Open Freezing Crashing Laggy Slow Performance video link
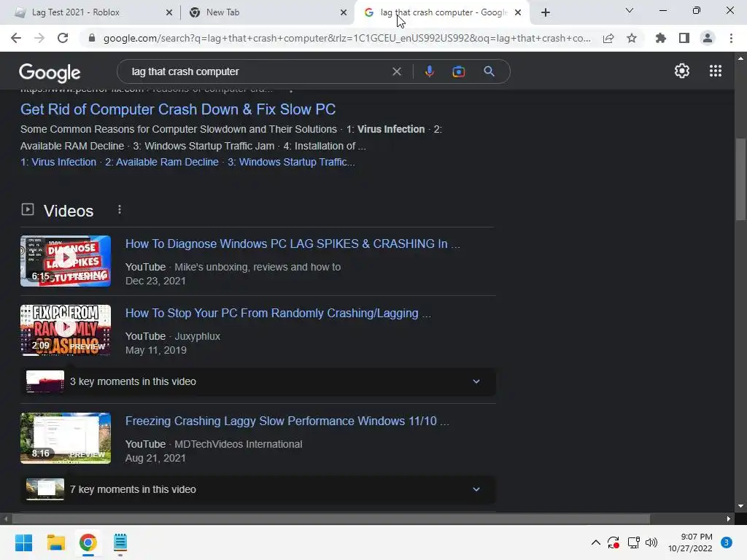This screenshot has height=560, width=747. click(x=287, y=421)
